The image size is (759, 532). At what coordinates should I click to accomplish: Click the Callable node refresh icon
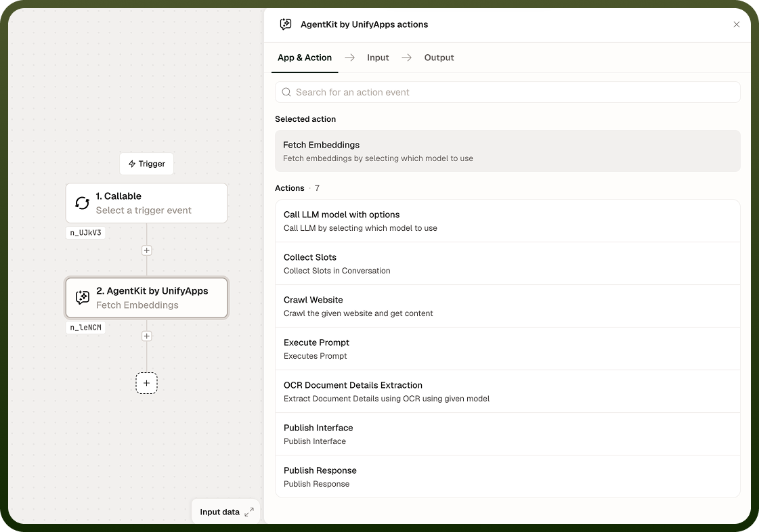(x=83, y=203)
